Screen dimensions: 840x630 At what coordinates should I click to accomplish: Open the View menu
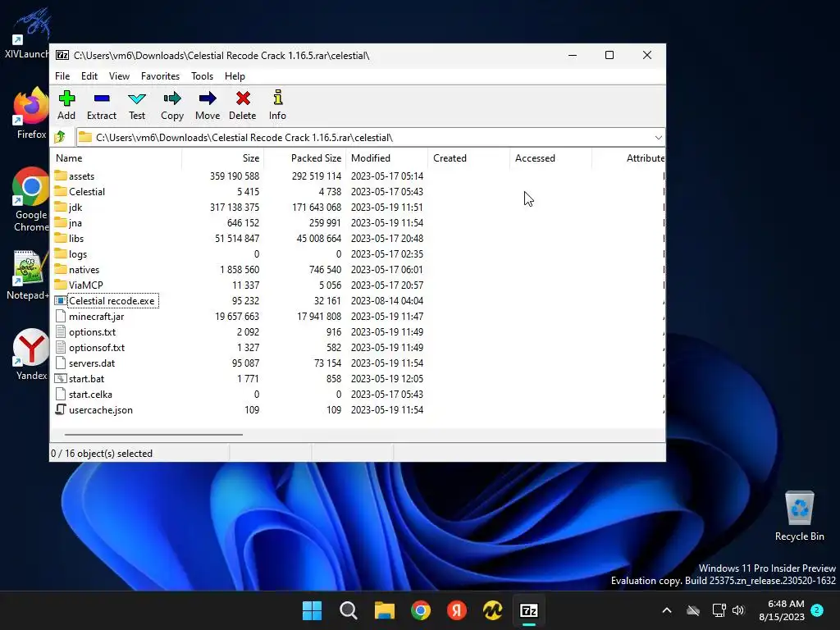[119, 76]
